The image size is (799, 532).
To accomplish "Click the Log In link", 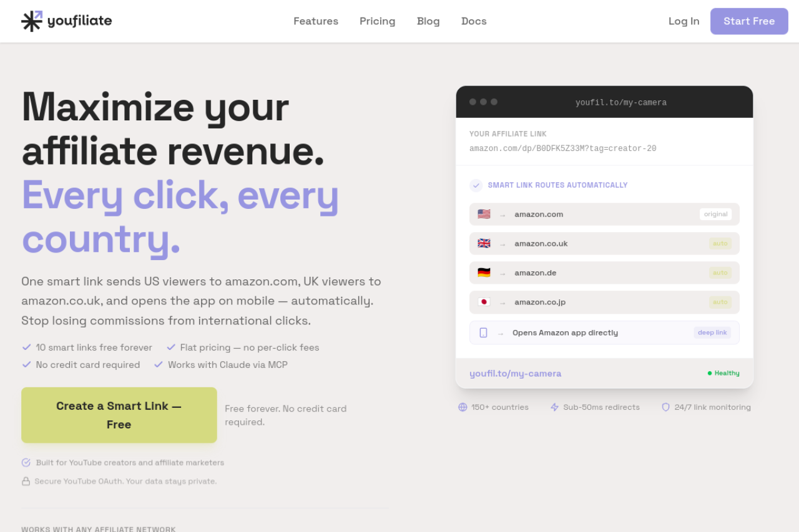I will (x=684, y=21).
